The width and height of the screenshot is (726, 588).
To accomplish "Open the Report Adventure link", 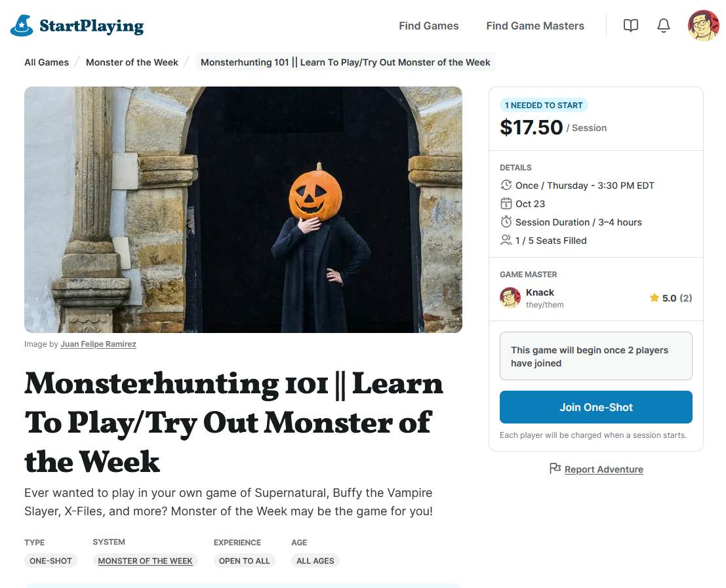I will [x=603, y=469].
